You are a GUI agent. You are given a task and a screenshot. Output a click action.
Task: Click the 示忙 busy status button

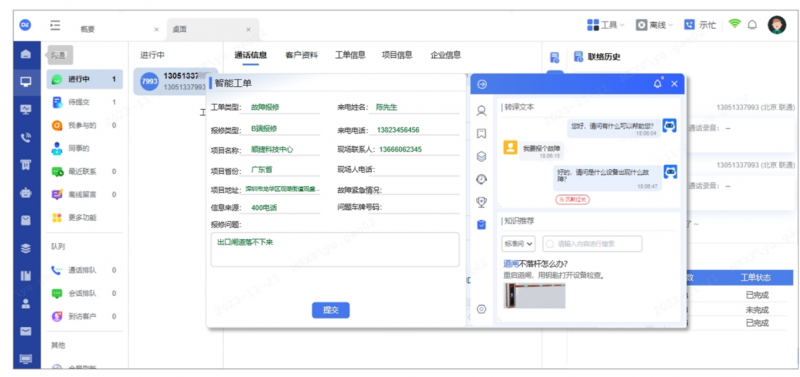point(700,24)
